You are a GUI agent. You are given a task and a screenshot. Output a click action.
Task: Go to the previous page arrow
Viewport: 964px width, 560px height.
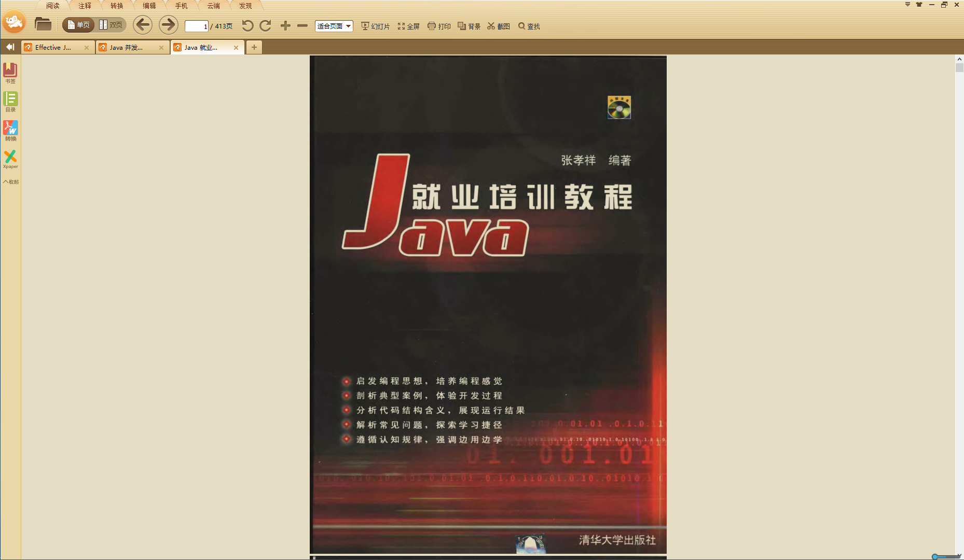tap(143, 25)
